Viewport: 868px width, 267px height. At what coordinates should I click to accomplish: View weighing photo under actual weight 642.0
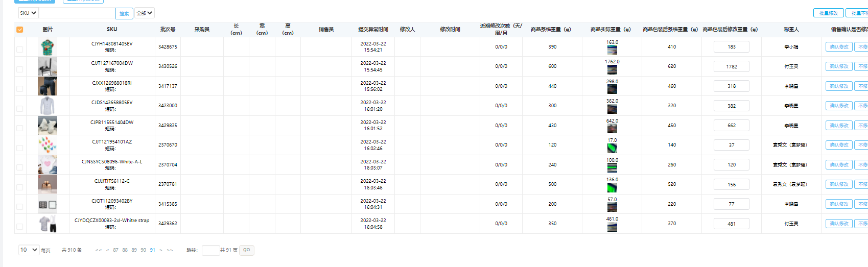[612, 129]
